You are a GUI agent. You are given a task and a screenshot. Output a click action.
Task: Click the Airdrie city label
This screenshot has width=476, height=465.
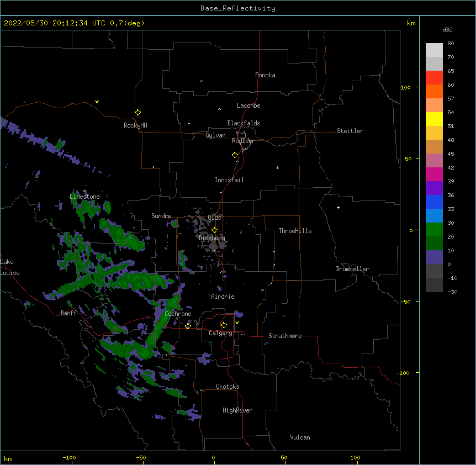click(x=223, y=297)
